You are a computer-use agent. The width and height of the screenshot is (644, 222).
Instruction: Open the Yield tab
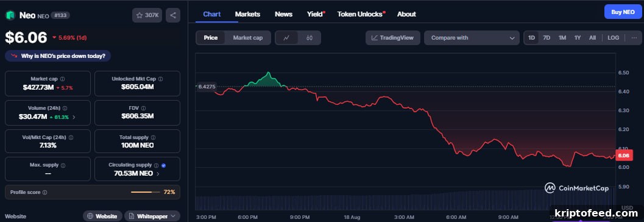[315, 14]
